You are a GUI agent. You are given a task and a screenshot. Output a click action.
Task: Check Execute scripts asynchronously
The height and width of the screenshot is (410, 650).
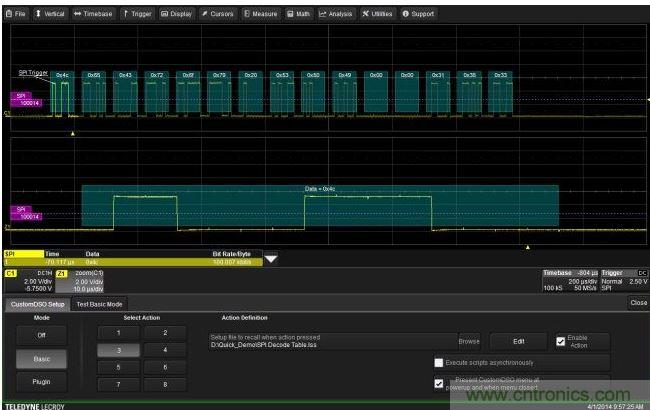pyautogui.click(x=439, y=362)
